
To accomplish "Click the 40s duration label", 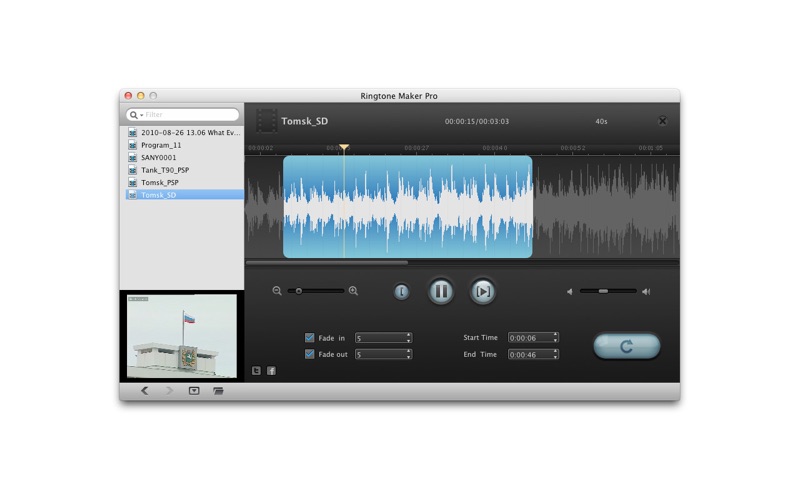I will [601, 121].
